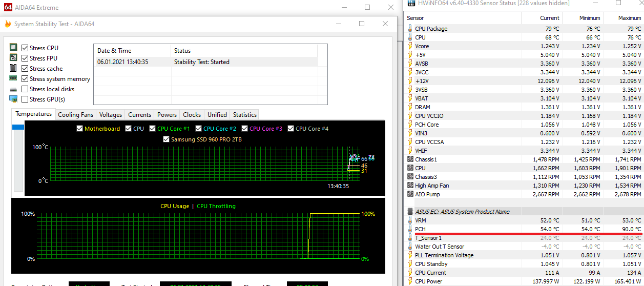Select the Clocks tab
This screenshot has height=286, width=644.
tap(192, 115)
